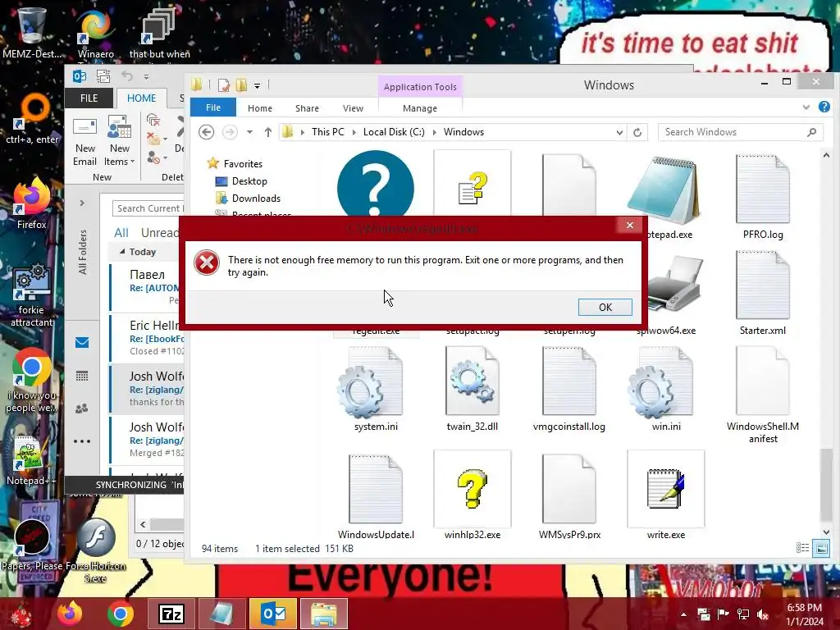Open Quick Access Toolbar customize dropdown in Explorer
The image size is (840, 630).
pyautogui.click(x=257, y=85)
